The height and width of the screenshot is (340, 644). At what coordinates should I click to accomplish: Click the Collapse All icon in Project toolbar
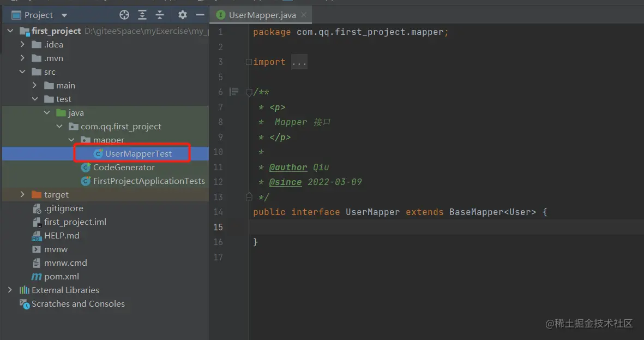[160, 15]
